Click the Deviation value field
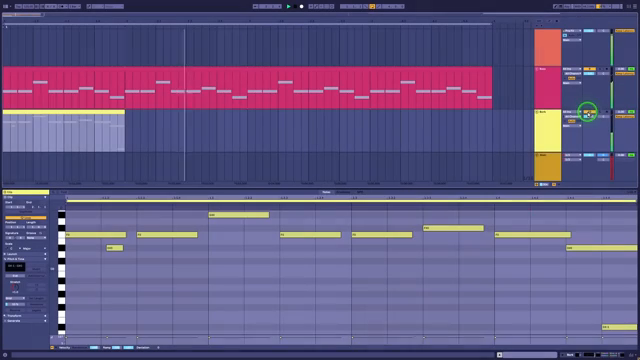 click(x=158, y=348)
